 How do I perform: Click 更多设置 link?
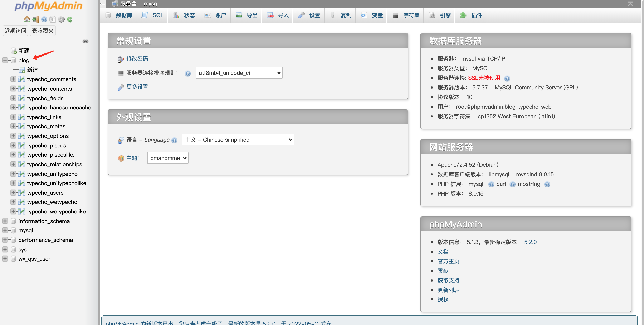click(137, 87)
